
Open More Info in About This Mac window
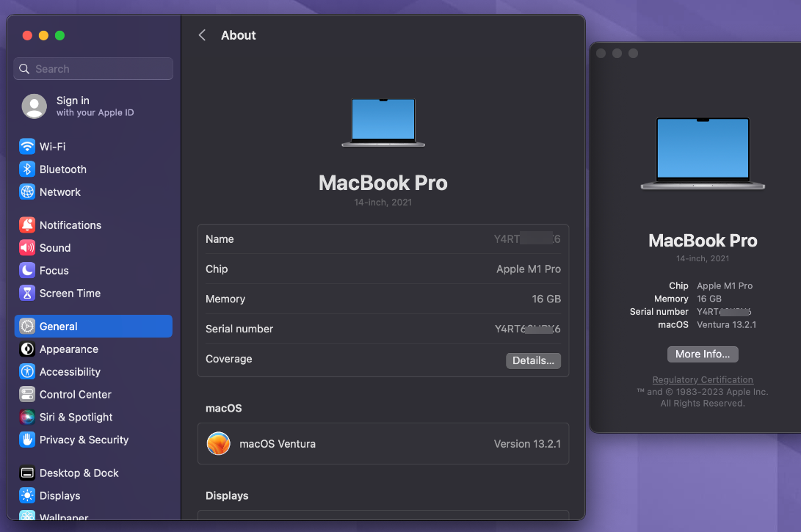coord(703,354)
